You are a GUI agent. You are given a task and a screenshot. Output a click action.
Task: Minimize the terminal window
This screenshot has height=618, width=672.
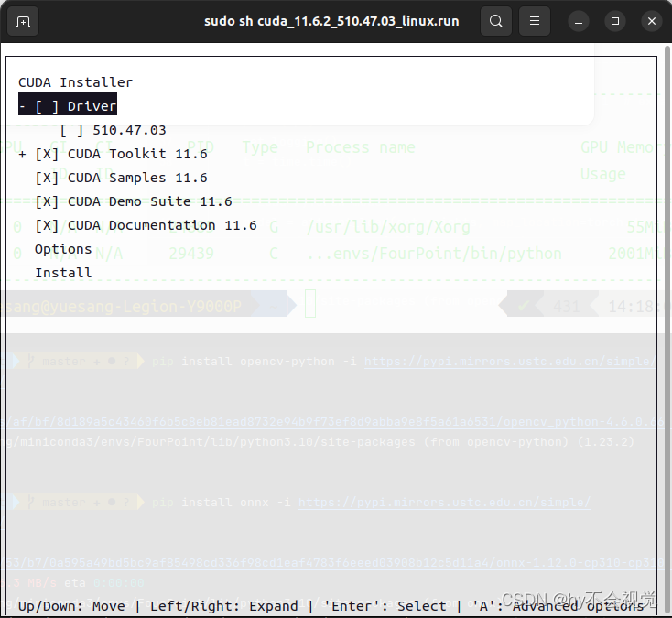(x=578, y=21)
